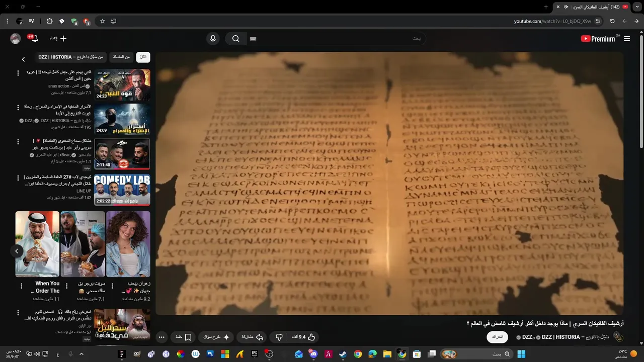Navigate forward in browser history
The image size is (644, 362).
click(x=624, y=21)
